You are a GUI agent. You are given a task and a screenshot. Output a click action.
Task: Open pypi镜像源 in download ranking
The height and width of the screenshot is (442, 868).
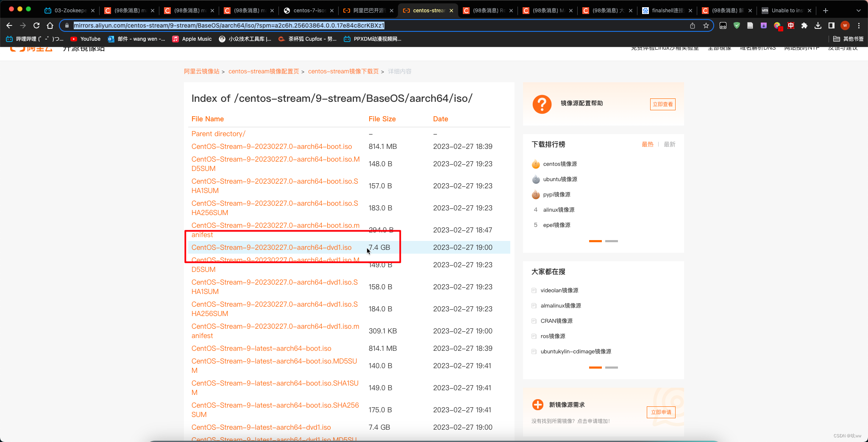[x=557, y=194]
